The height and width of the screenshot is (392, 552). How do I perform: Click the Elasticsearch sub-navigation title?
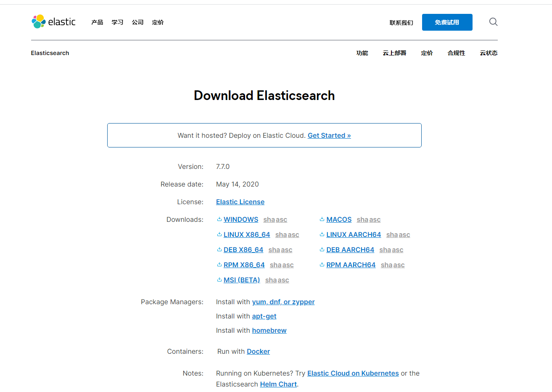click(x=50, y=53)
